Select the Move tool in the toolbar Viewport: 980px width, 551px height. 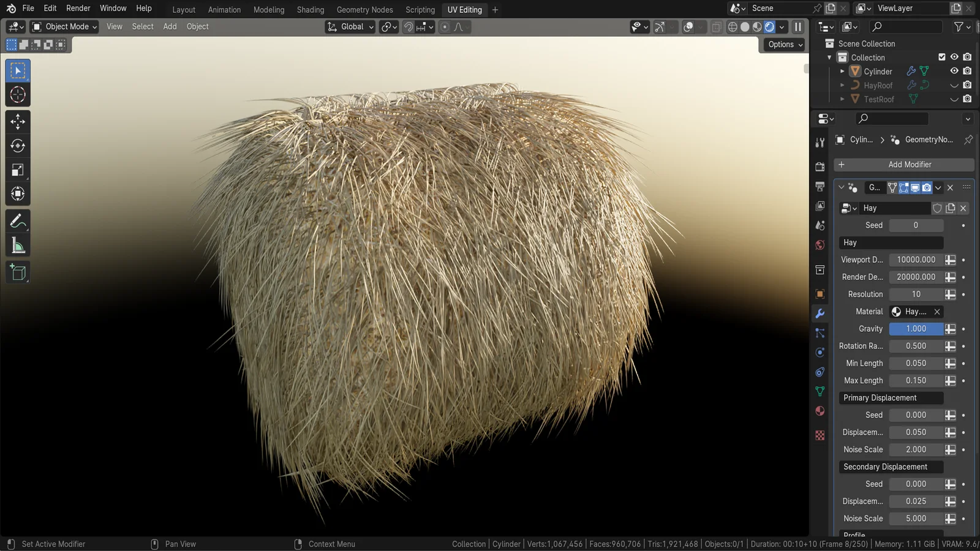[x=18, y=121]
